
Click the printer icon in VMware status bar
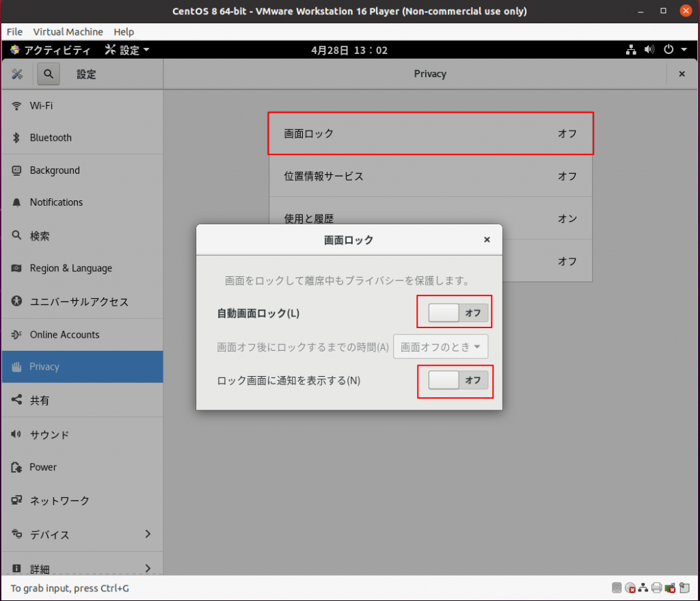coord(656,588)
